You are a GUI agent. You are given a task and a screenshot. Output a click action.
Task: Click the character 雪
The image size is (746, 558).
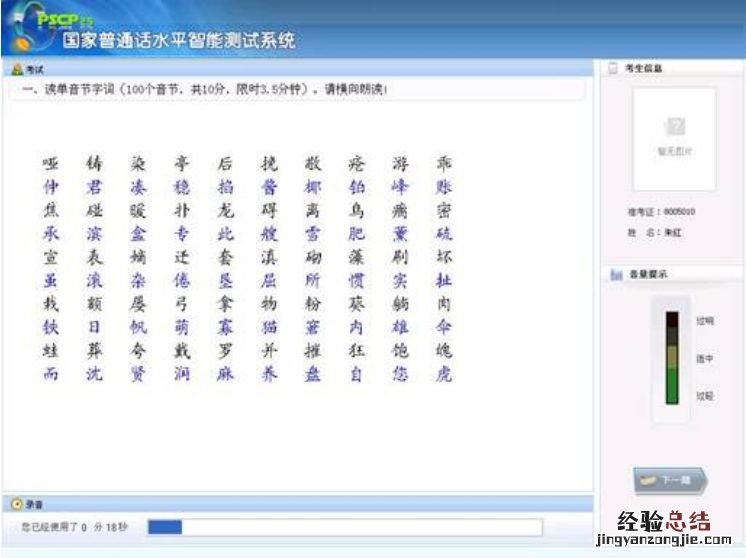[x=313, y=234]
